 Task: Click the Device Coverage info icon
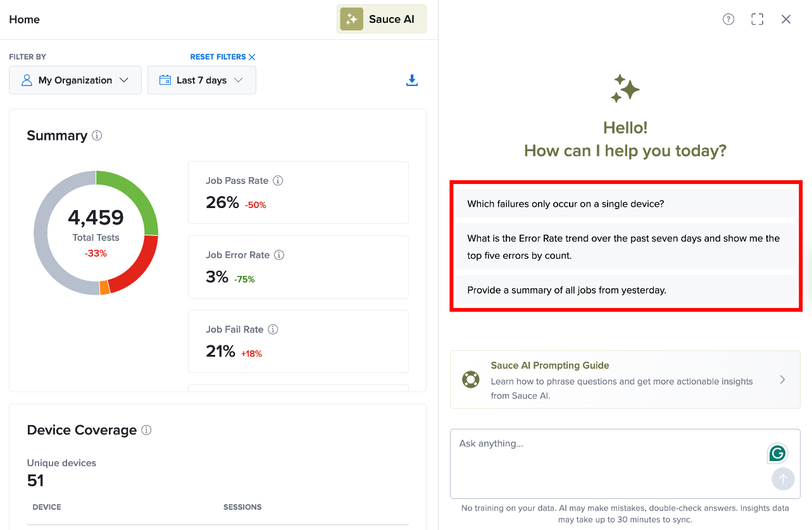(146, 430)
